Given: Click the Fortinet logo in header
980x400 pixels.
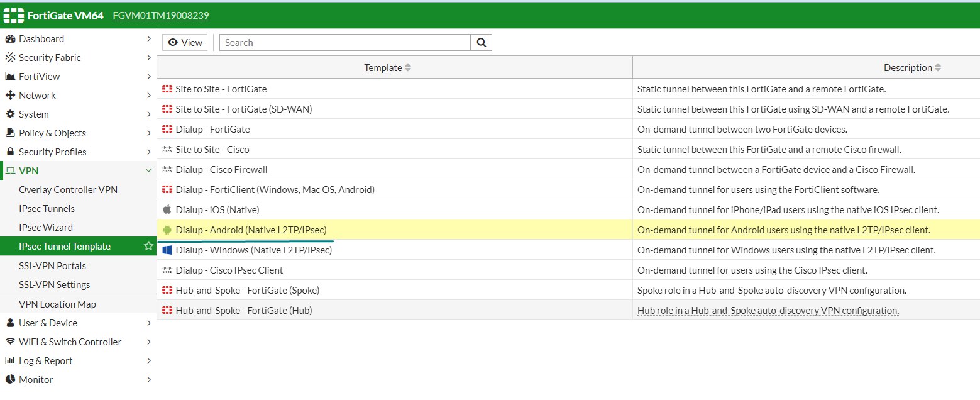Looking at the screenshot, I should click(14, 15).
